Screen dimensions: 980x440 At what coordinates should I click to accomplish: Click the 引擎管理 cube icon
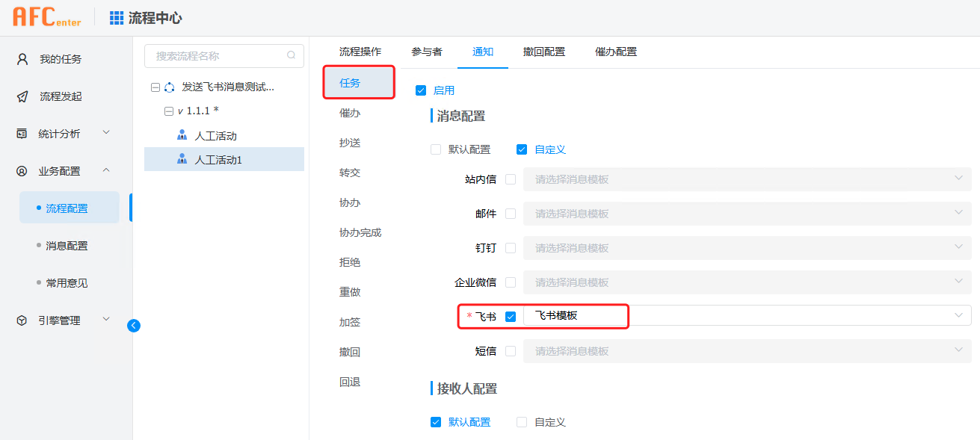pos(22,320)
